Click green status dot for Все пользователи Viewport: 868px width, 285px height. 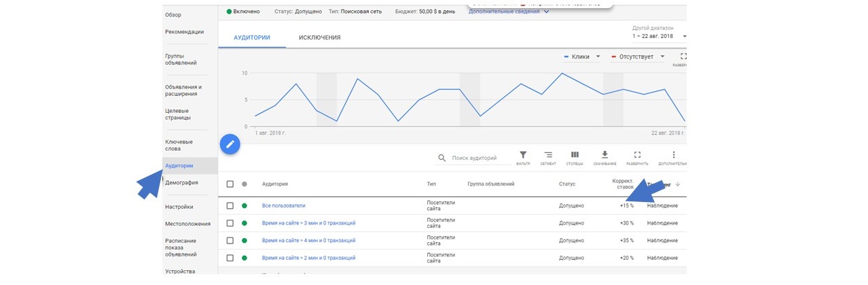click(x=245, y=205)
